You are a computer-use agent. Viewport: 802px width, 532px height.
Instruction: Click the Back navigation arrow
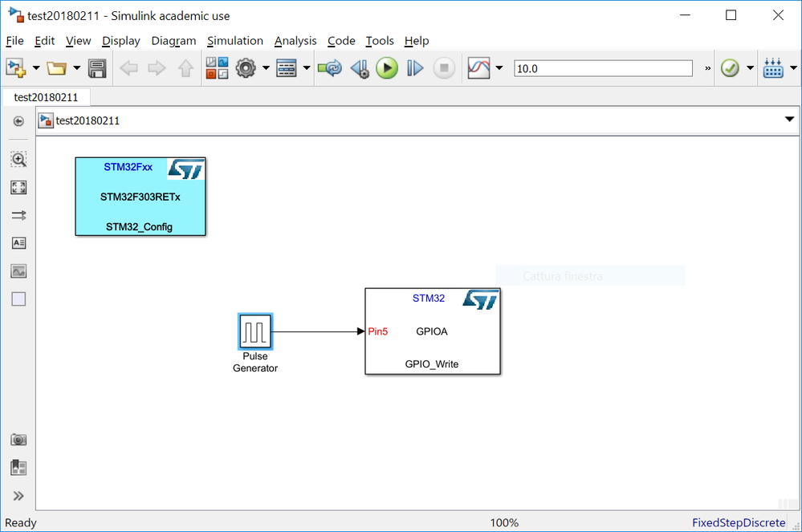(x=128, y=68)
